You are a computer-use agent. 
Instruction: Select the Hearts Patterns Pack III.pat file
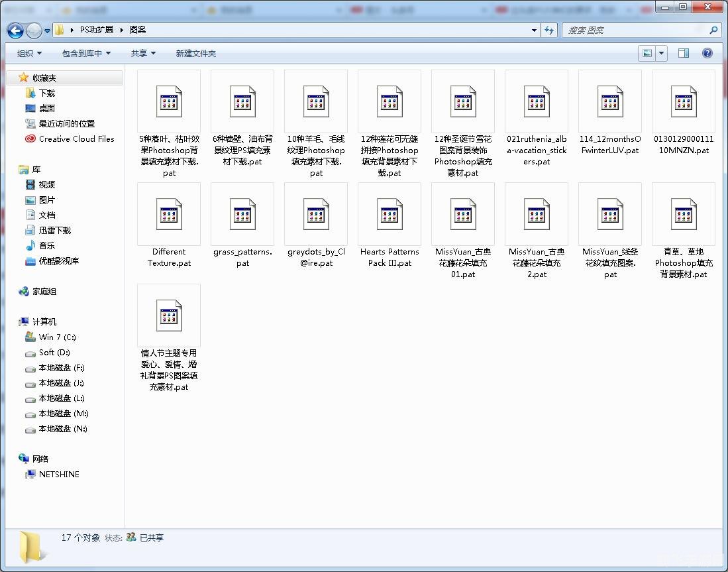pos(390,214)
